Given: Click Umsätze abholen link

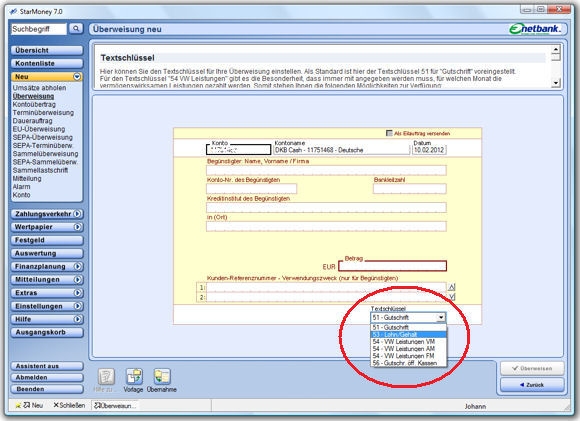Looking at the screenshot, I should (x=40, y=88).
